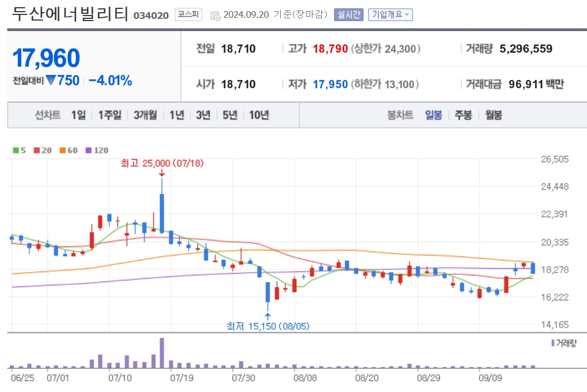
Task: Switch to the 3개월 line chart
Action: point(145,115)
